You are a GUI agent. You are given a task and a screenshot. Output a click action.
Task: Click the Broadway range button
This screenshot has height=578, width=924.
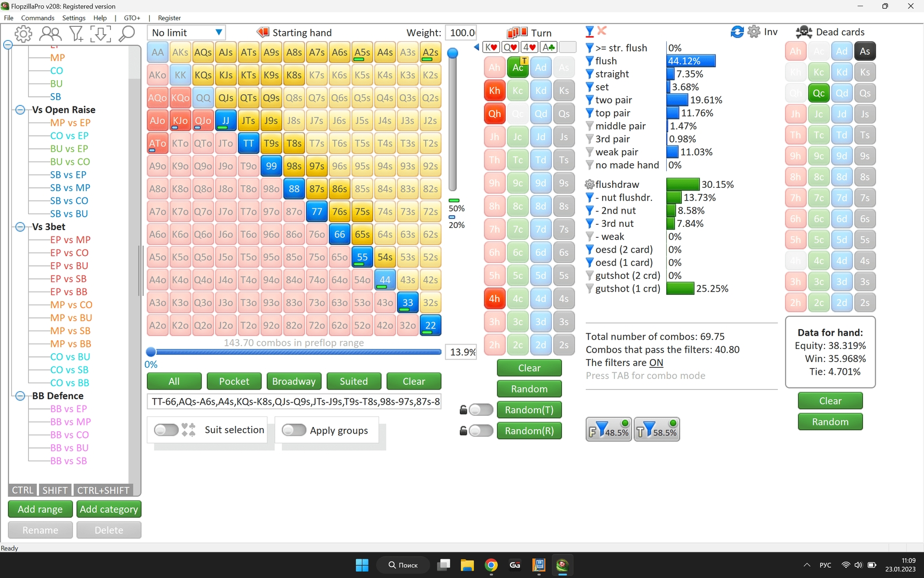(x=294, y=381)
